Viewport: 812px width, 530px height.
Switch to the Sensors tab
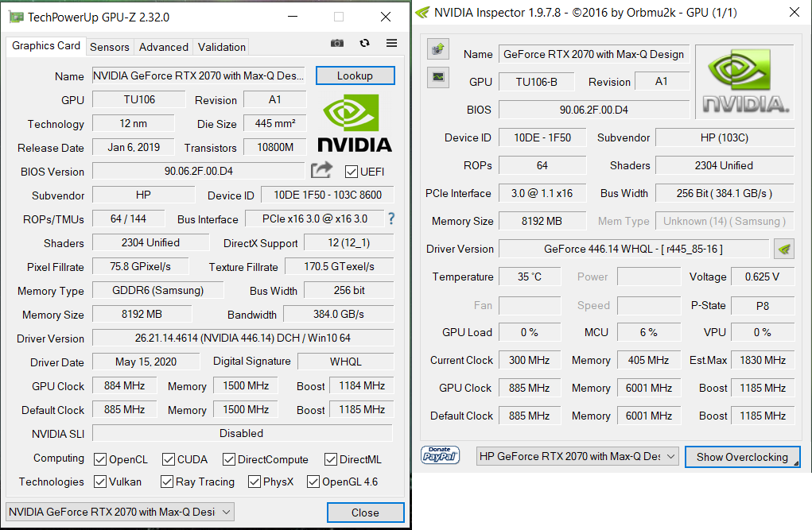click(110, 47)
